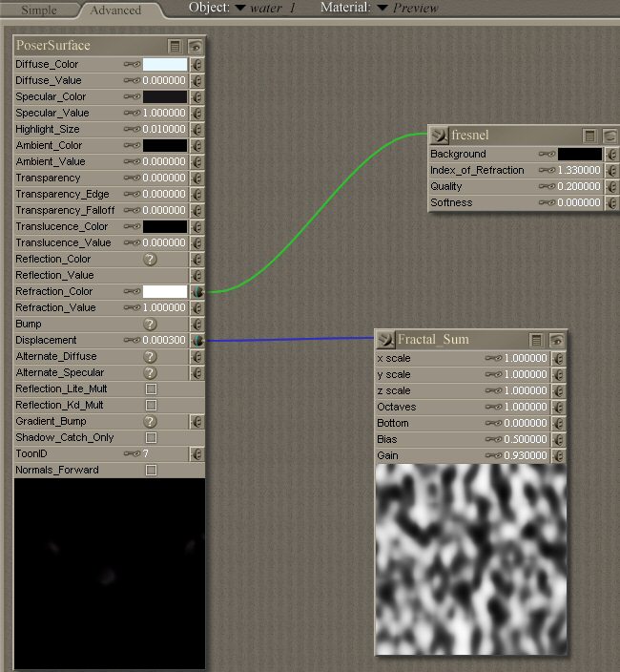Click the PoserSurface black material preview
The width and height of the screenshot is (620, 672).
tap(110, 575)
